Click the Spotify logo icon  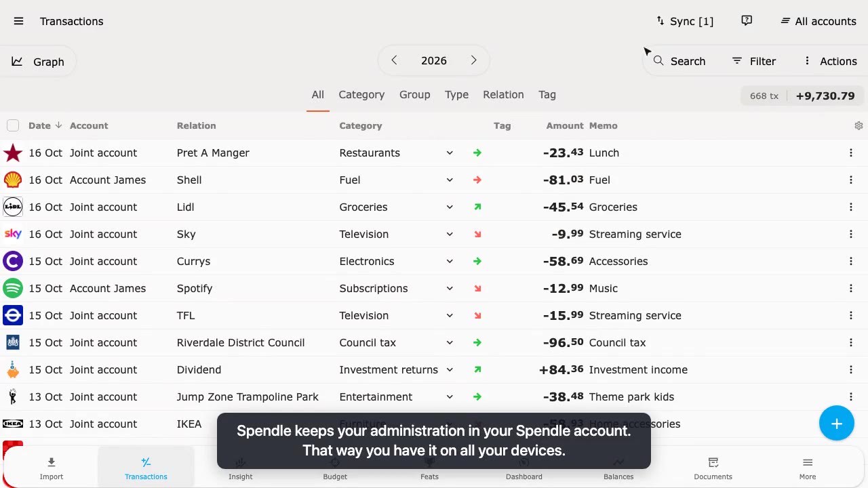click(x=13, y=288)
